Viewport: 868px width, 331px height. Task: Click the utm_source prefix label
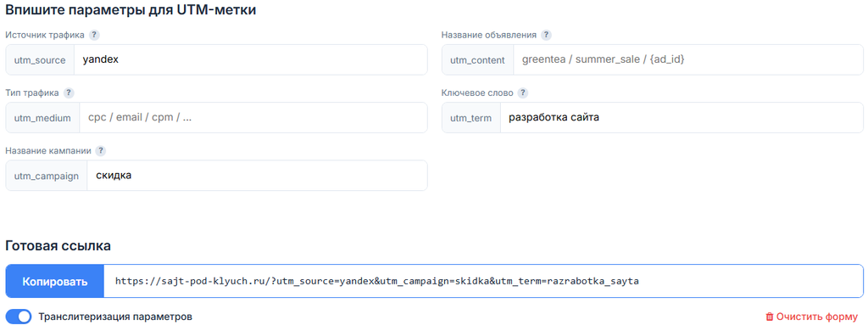(40, 60)
